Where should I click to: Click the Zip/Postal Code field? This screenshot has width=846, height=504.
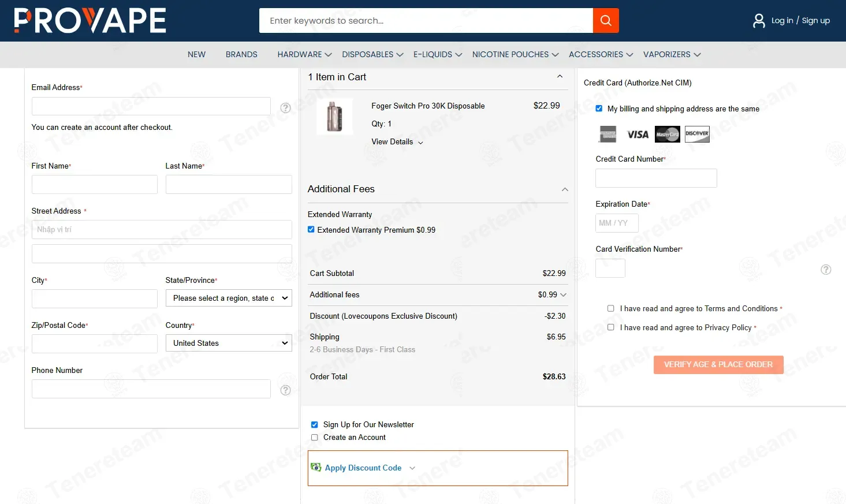pyautogui.click(x=95, y=344)
